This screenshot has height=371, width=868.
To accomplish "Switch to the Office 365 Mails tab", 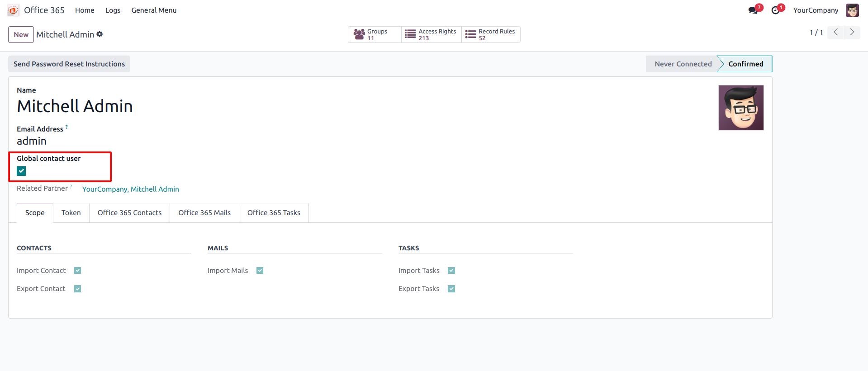I will point(204,213).
